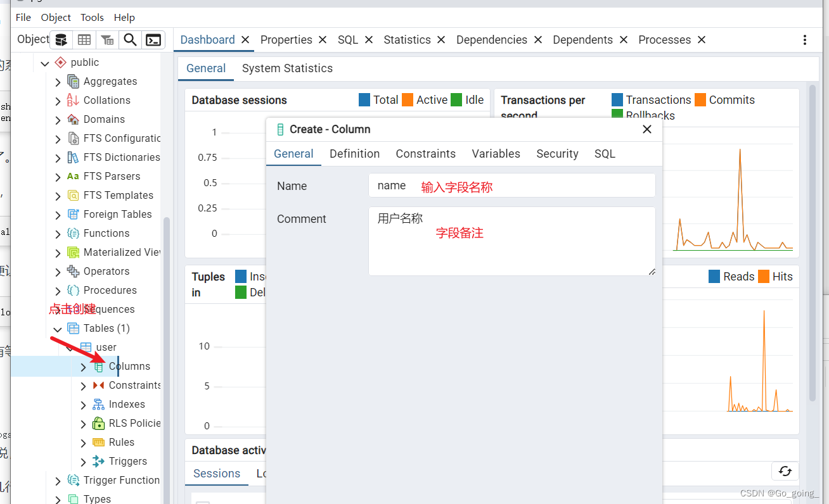The image size is (829, 504).
Task: Click the FTS Templates node icon
Action: 73,195
